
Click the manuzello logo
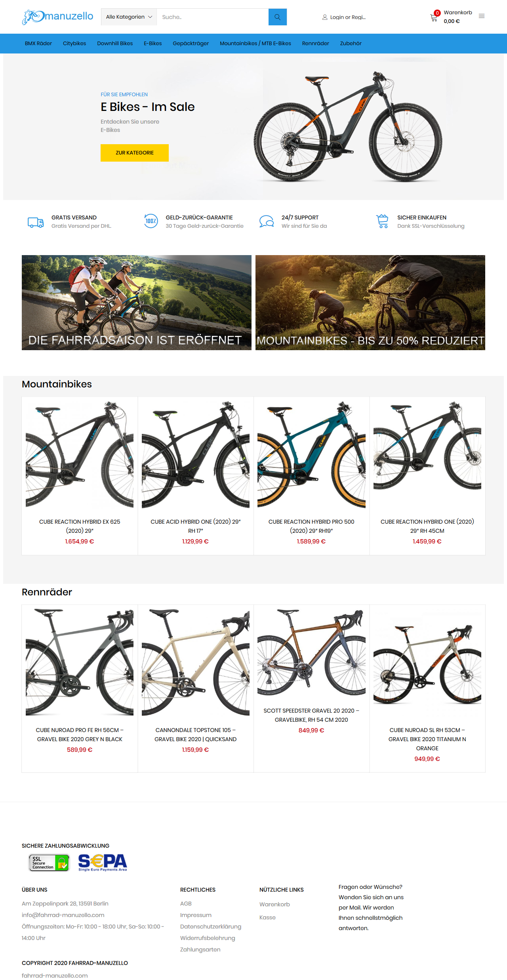(x=58, y=17)
